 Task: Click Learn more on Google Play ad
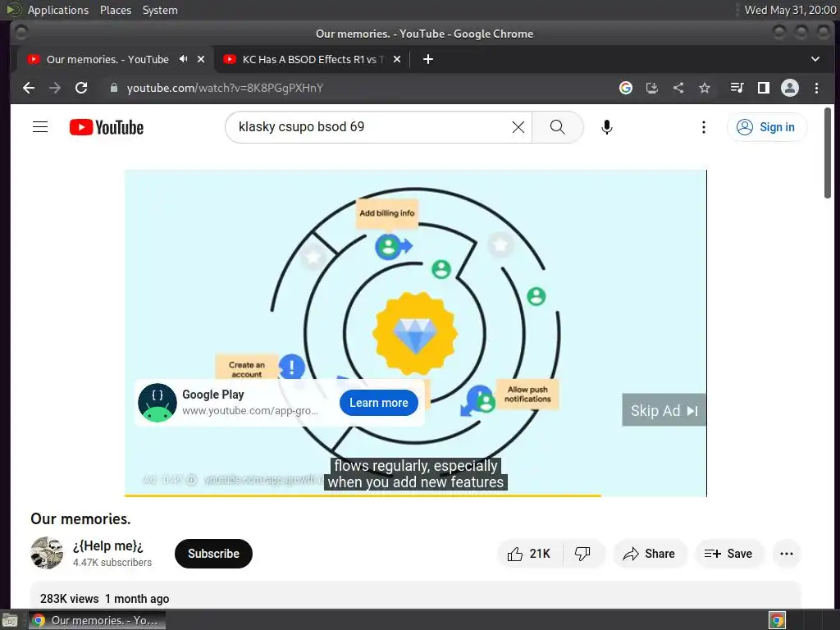tap(379, 403)
